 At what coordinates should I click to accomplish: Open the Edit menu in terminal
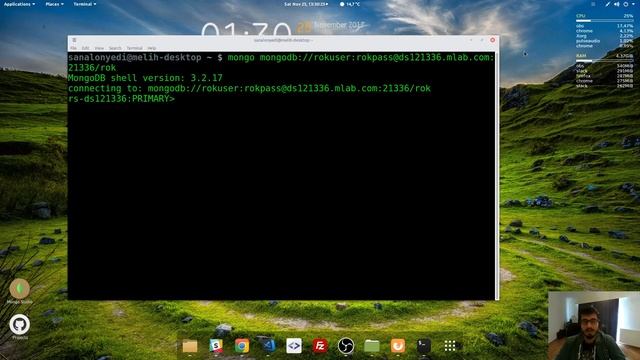[85, 48]
